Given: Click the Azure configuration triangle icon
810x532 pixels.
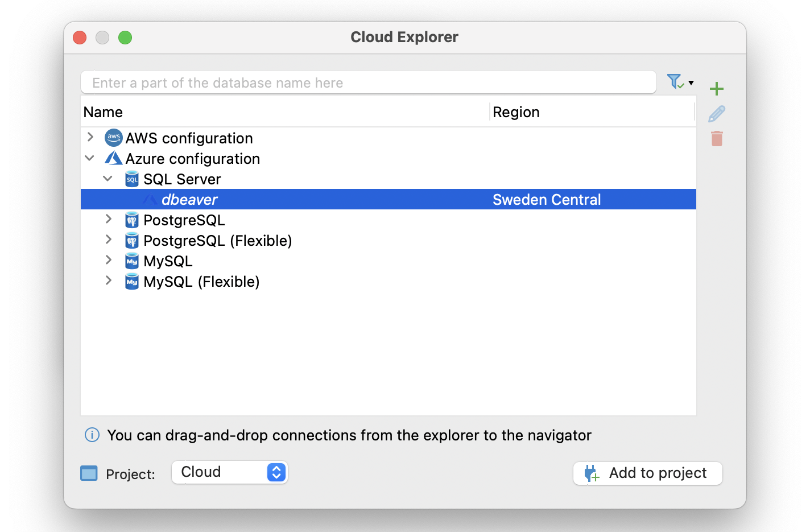Looking at the screenshot, I should pyautogui.click(x=113, y=158).
